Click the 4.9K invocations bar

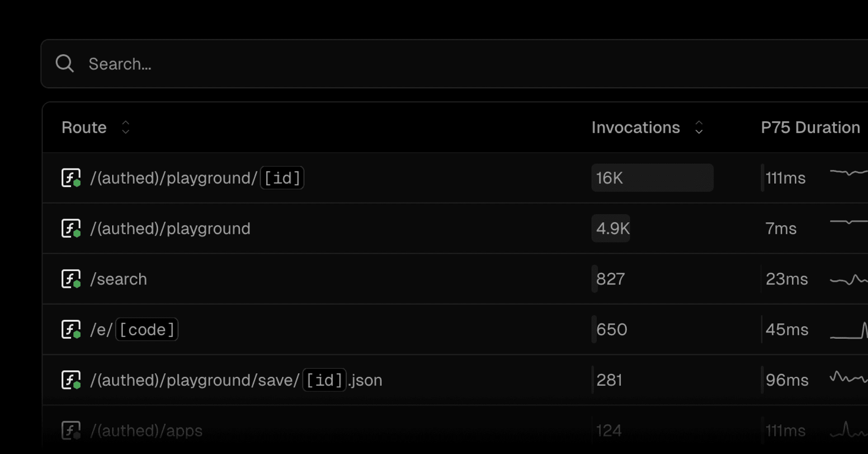coord(611,229)
